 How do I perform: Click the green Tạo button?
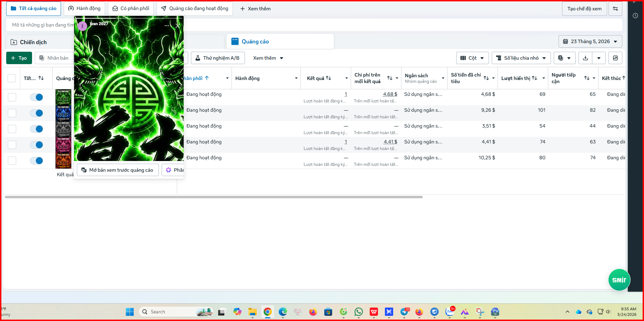[19, 58]
